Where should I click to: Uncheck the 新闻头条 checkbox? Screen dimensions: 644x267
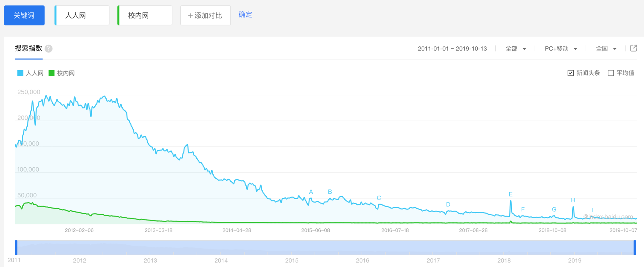click(x=571, y=73)
